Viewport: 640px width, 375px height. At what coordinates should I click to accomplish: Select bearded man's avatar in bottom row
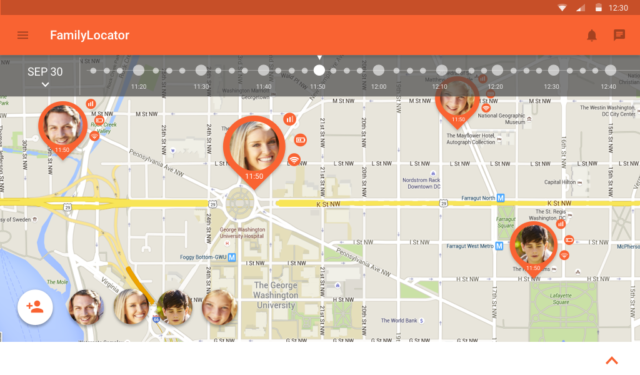tap(86, 307)
